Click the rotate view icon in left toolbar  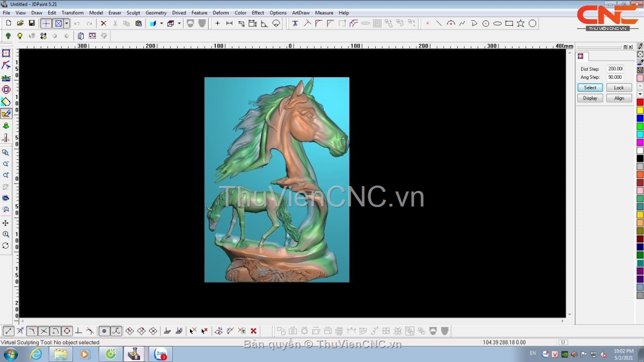point(6,246)
